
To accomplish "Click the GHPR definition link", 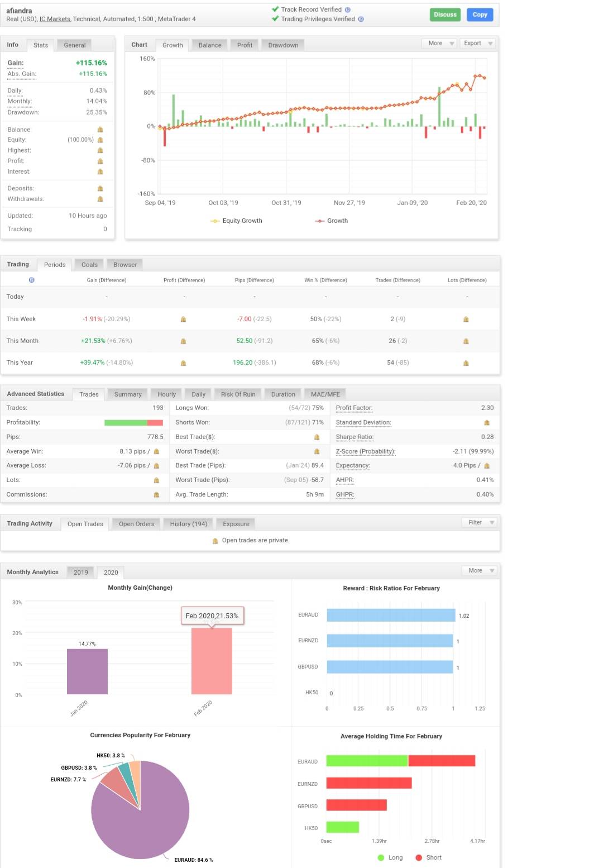I will (x=345, y=494).
